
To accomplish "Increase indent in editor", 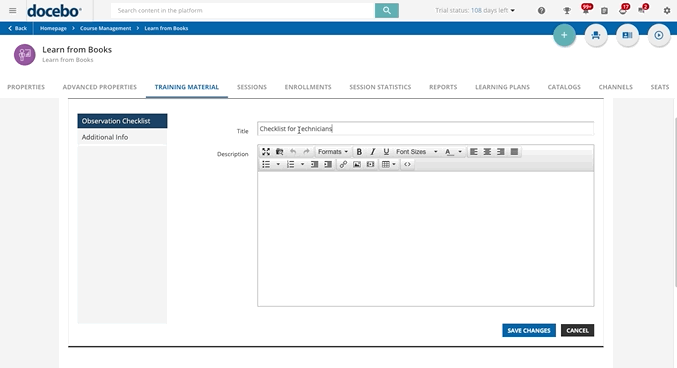I will (x=328, y=164).
